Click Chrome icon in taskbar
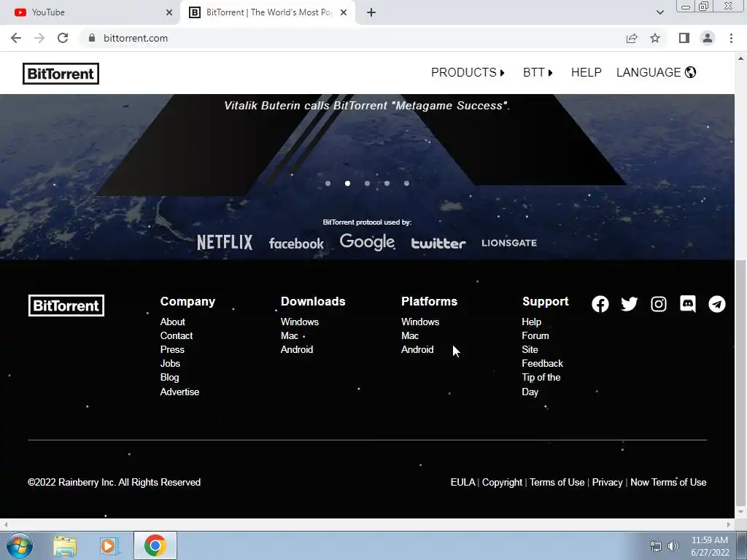 tap(155, 545)
